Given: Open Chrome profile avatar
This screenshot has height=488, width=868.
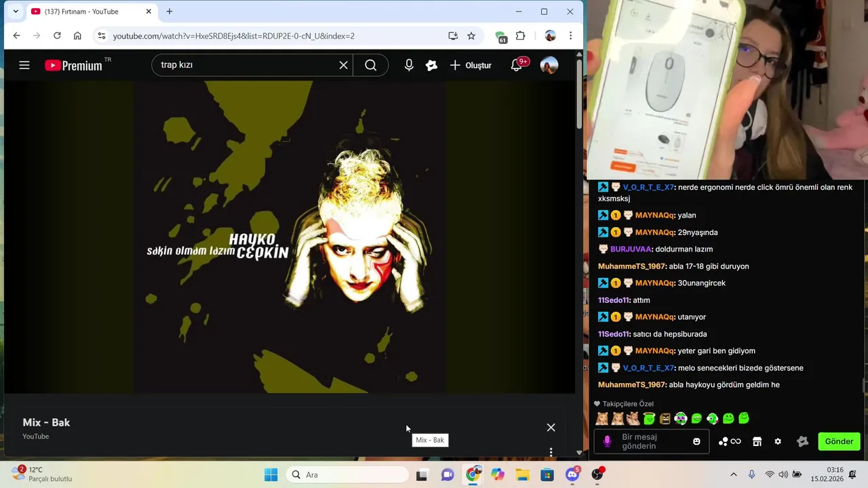Looking at the screenshot, I should [x=550, y=36].
